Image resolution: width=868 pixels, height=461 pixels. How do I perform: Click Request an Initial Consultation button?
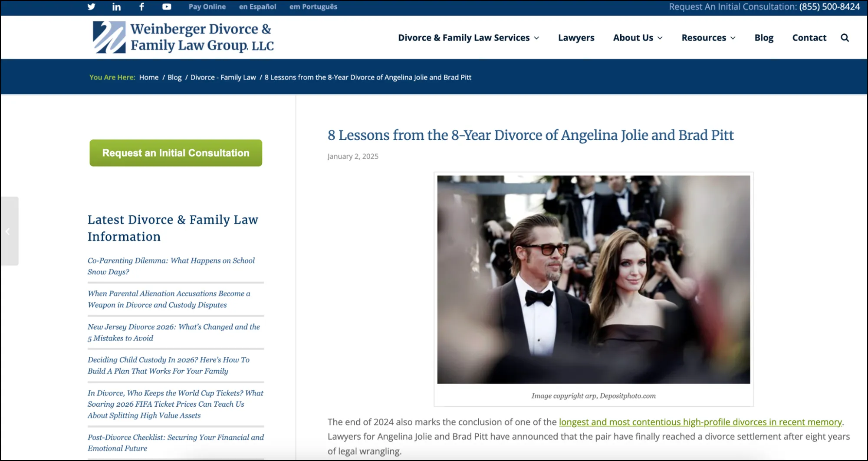(x=176, y=153)
